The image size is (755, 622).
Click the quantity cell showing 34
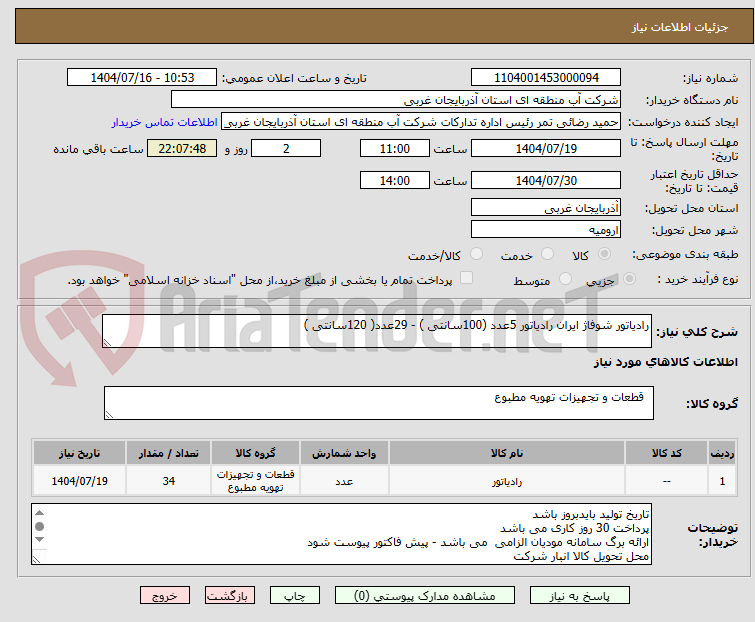pos(169,481)
